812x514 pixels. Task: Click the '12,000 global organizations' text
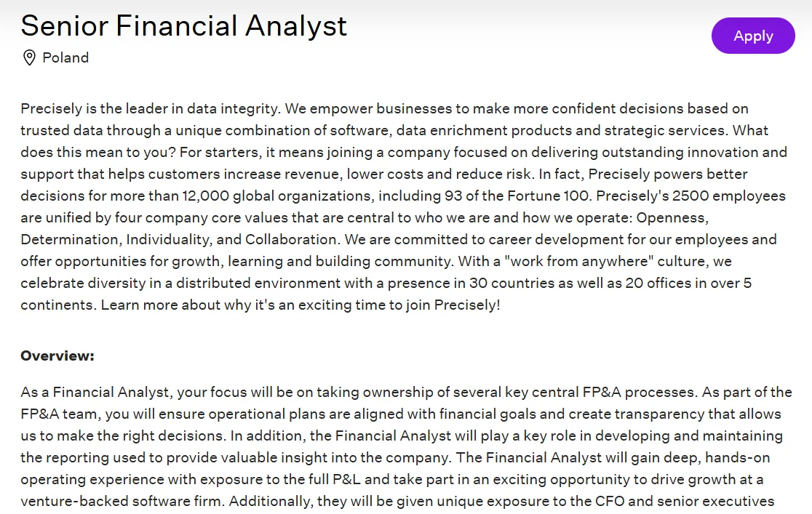click(277, 196)
